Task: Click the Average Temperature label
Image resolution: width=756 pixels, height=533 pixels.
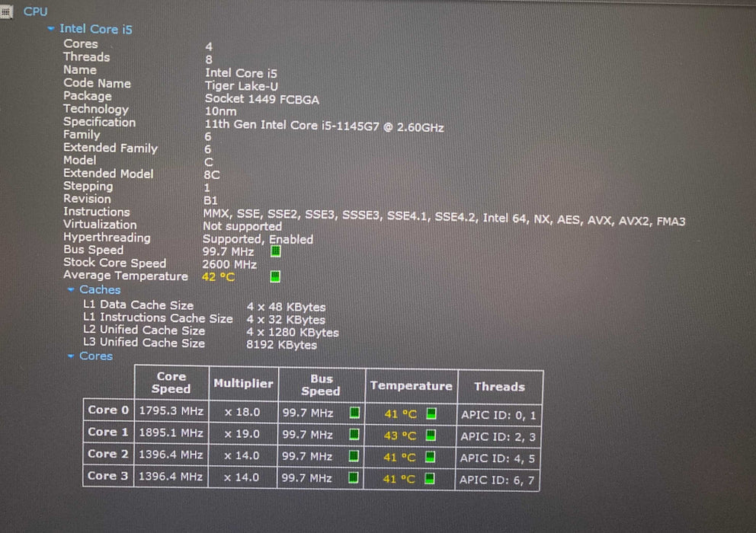Action: coord(125,276)
